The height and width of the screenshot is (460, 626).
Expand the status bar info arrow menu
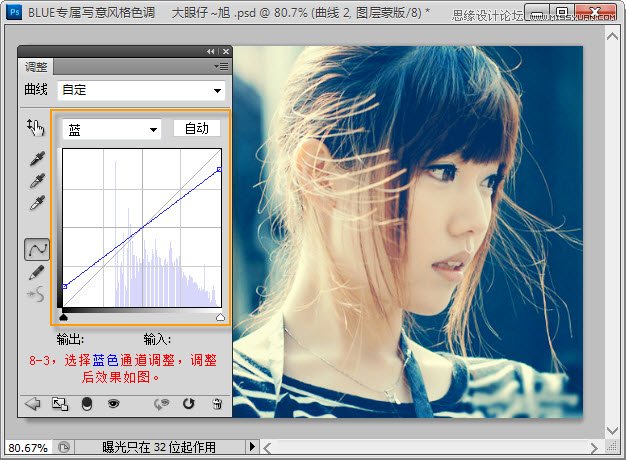click(x=252, y=447)
